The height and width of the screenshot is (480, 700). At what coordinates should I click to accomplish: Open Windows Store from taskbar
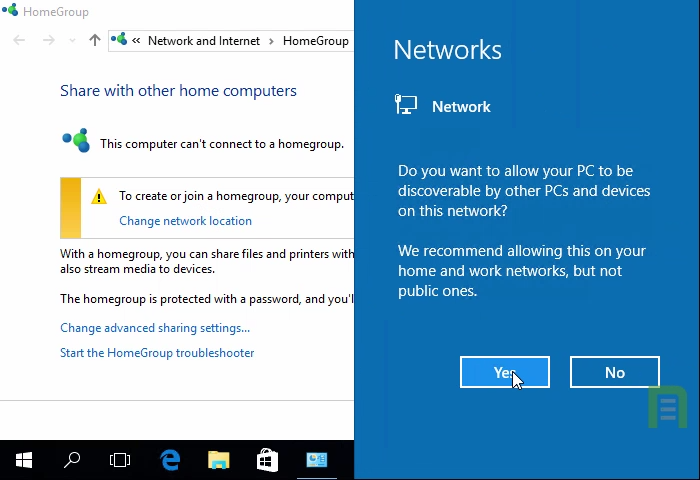(x=267, y=460)
